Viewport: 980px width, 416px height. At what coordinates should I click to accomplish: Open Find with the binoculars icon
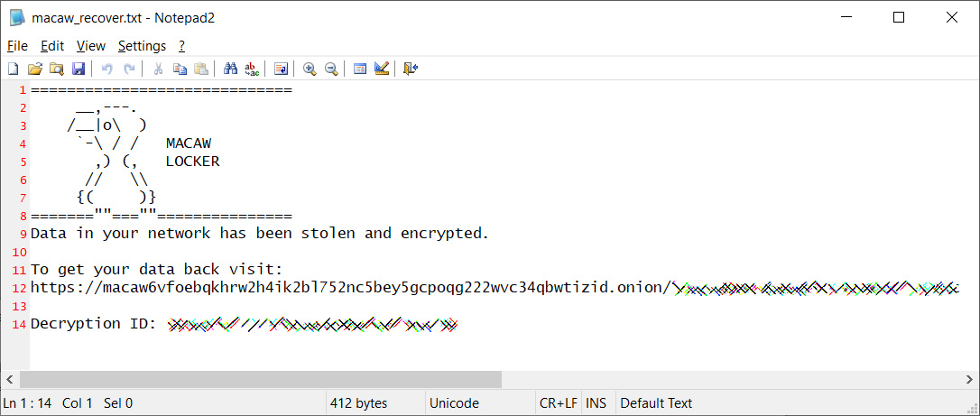(231, 69)
